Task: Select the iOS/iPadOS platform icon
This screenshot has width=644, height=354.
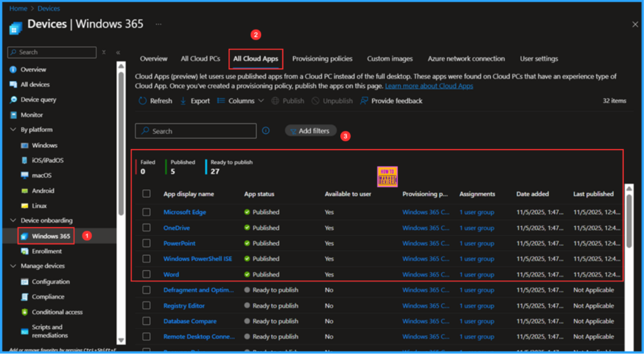Action: [x=25, y=160]
